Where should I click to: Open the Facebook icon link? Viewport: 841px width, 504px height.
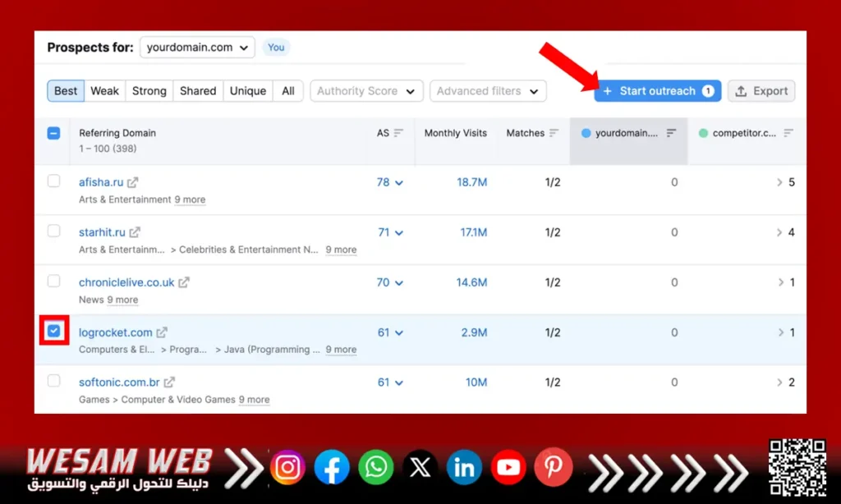(x=332, y=468)
